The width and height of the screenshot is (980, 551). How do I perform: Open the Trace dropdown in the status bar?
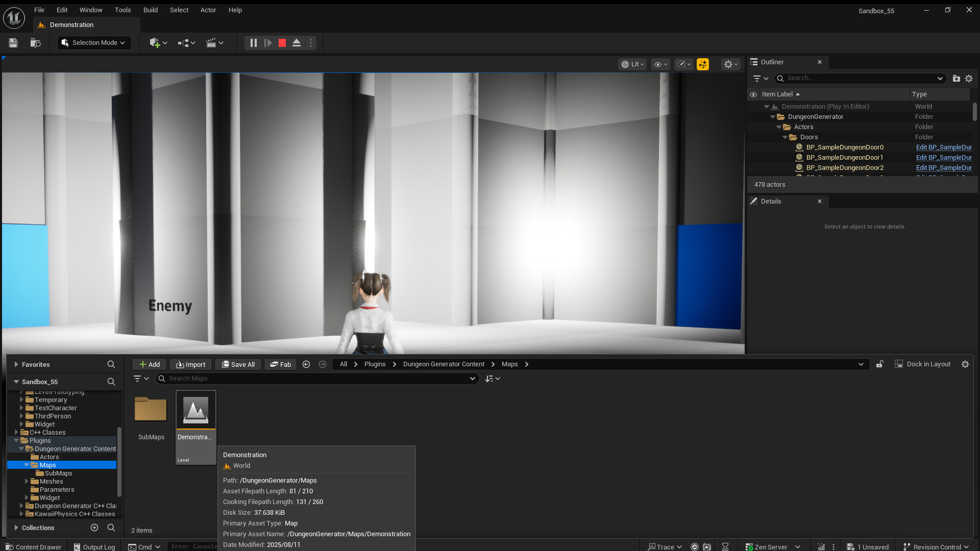(665, 547)
